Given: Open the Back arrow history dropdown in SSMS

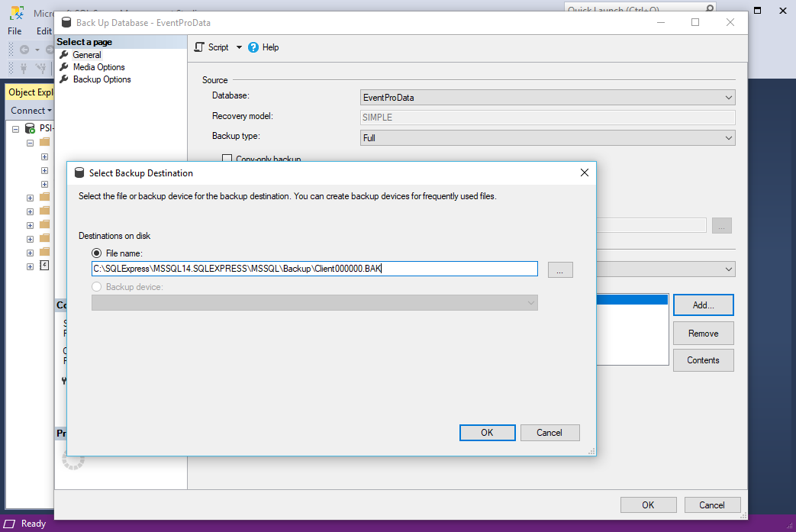Looking at the screenshot, I should coord(37,50).
